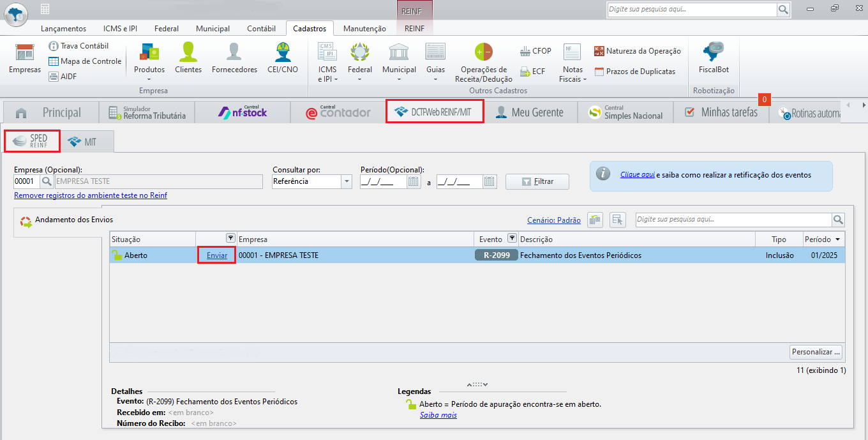Open the Central Simples Nacional tab

point(625,112)
